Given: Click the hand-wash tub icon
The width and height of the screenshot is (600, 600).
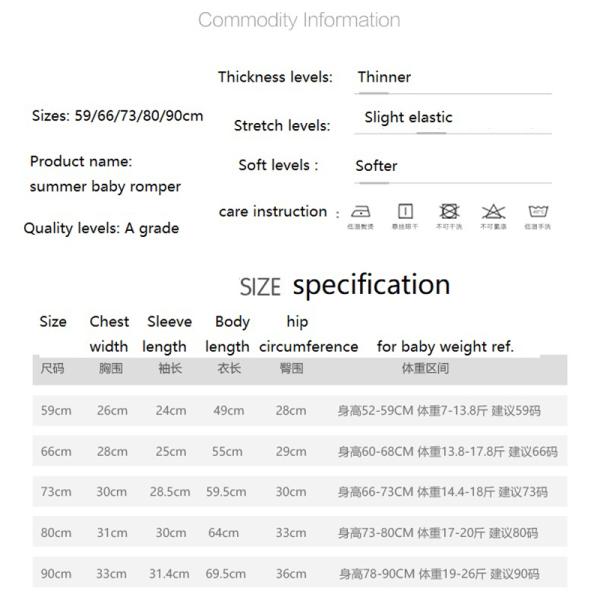Looking at the screenshot, I should click(x=538, y=212).
